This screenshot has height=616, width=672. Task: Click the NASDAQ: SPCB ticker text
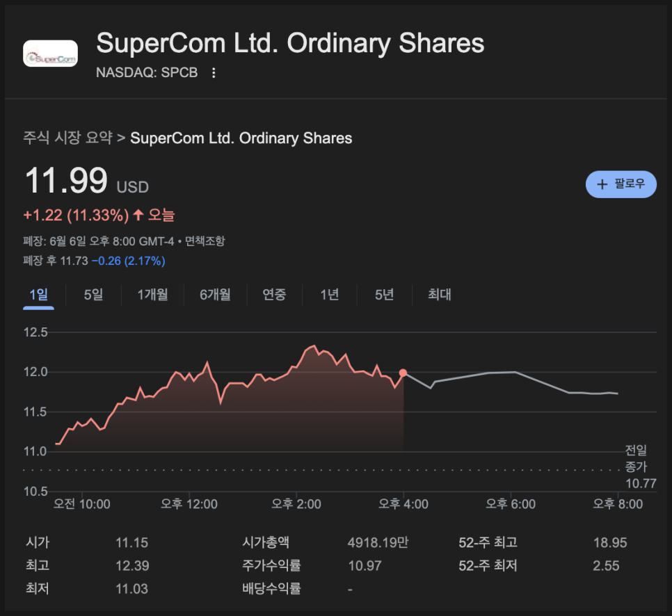point(147,73)
